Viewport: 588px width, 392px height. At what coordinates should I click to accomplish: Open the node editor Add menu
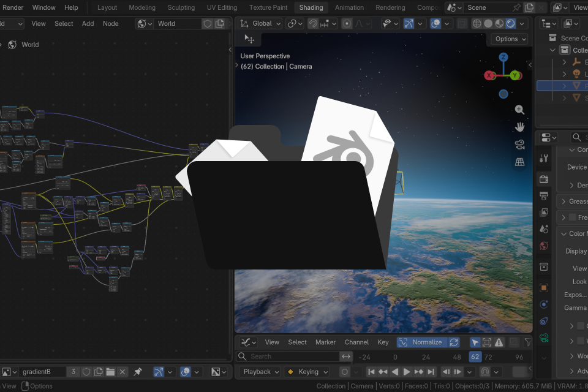pos(88,24)
